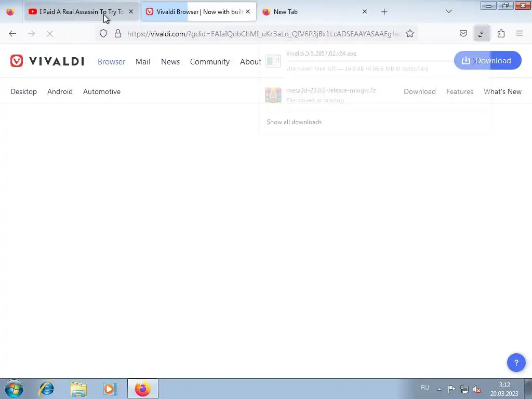532x399 pixels.
Task: Open tracking protection shield icon
Action: (103, 34)
